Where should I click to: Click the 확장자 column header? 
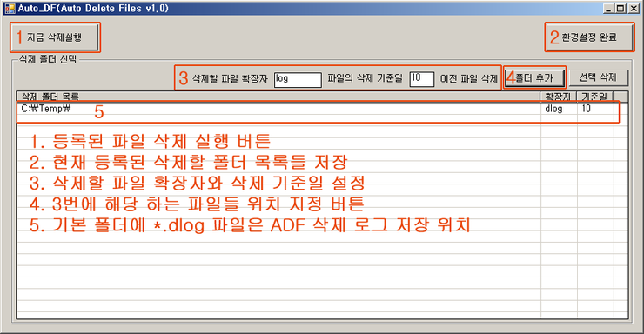559,97
